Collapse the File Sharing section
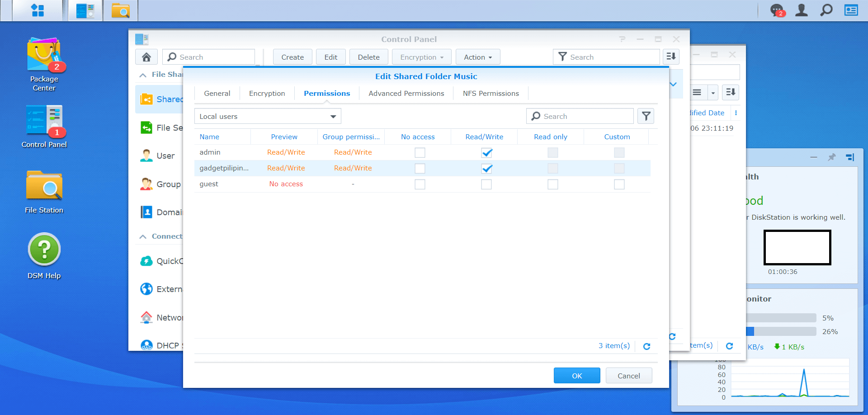 point(143,75)
